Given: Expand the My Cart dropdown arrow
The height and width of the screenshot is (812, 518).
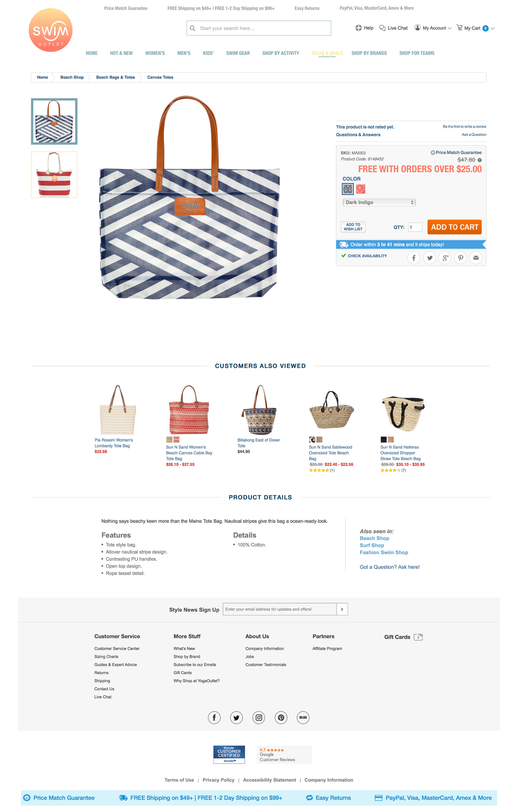Looking at the screenshot, I should tap(493, 28).
